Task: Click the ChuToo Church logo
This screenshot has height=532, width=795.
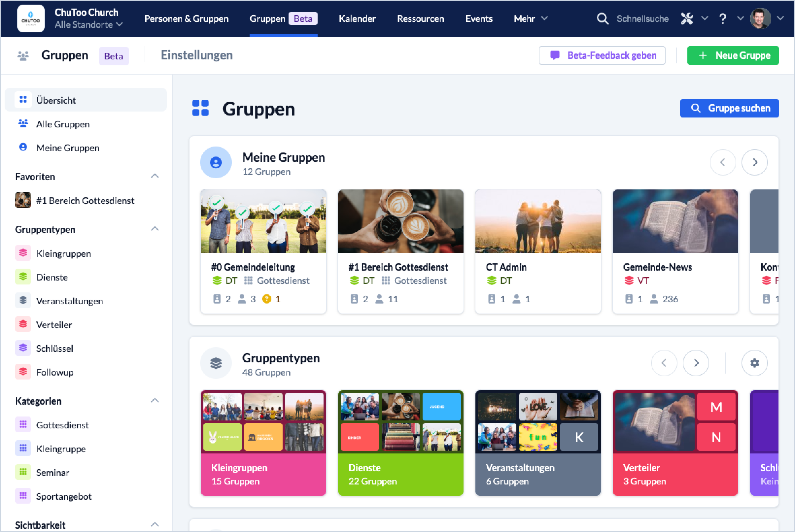Action: coord(31,19)
